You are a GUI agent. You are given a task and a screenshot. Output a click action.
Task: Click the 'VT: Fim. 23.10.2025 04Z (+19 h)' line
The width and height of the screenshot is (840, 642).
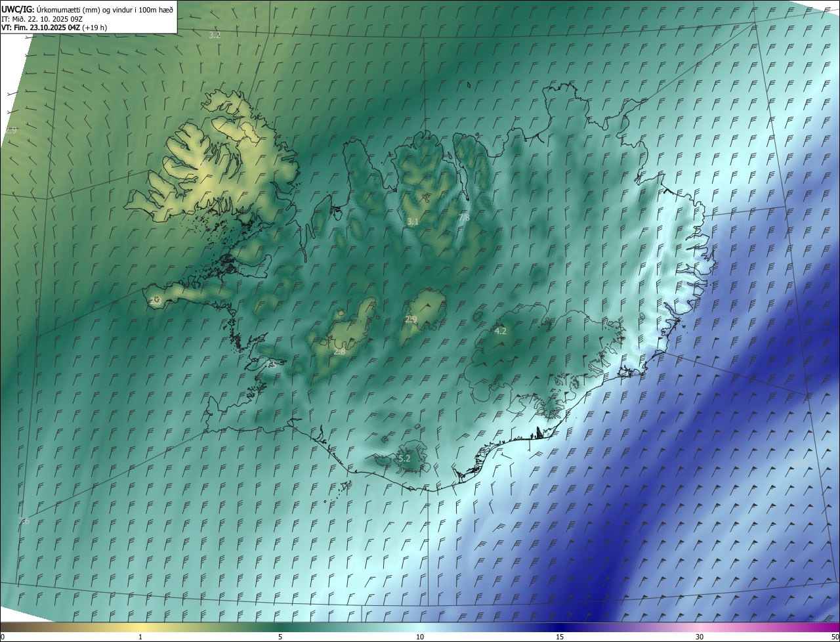54,28
